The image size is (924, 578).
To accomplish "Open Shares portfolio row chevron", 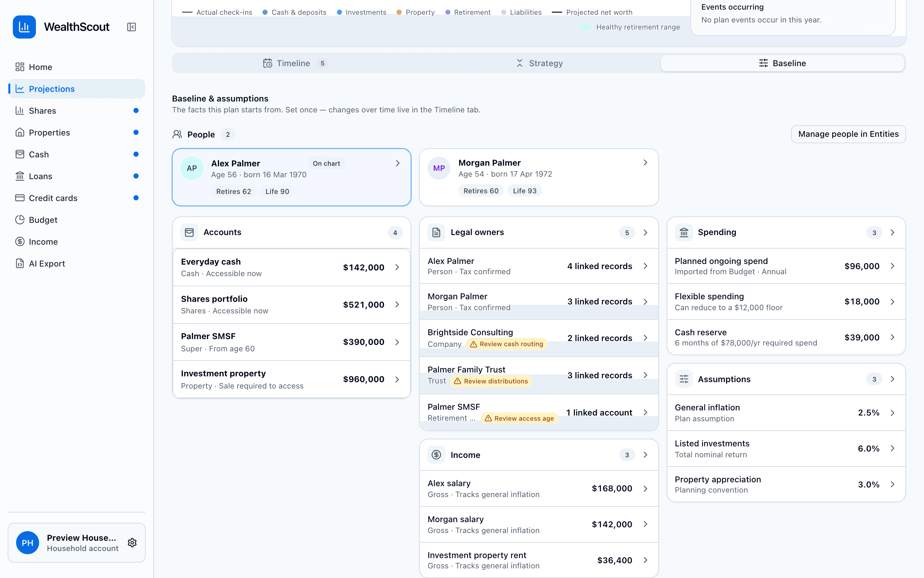I will point(397,304).
